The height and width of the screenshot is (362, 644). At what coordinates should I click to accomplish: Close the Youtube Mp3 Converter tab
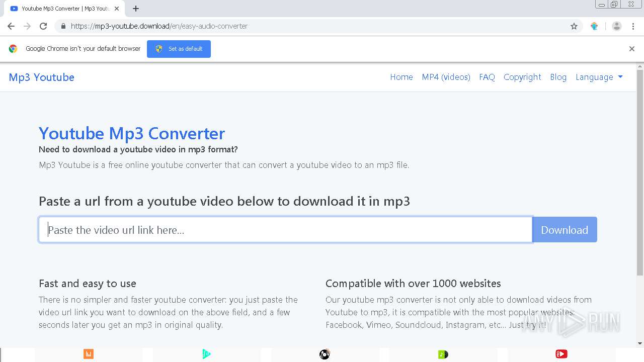[117, 9]
